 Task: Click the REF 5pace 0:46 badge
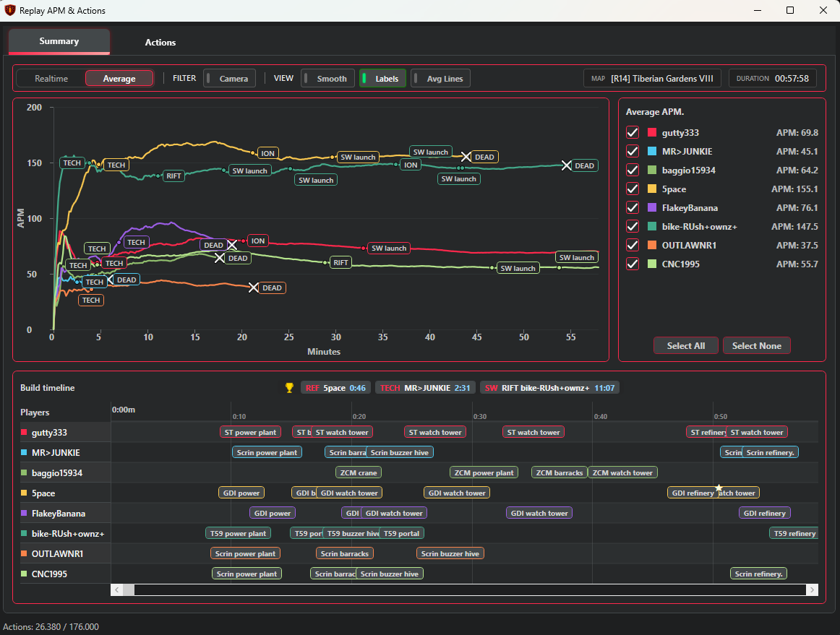[335, 387]
